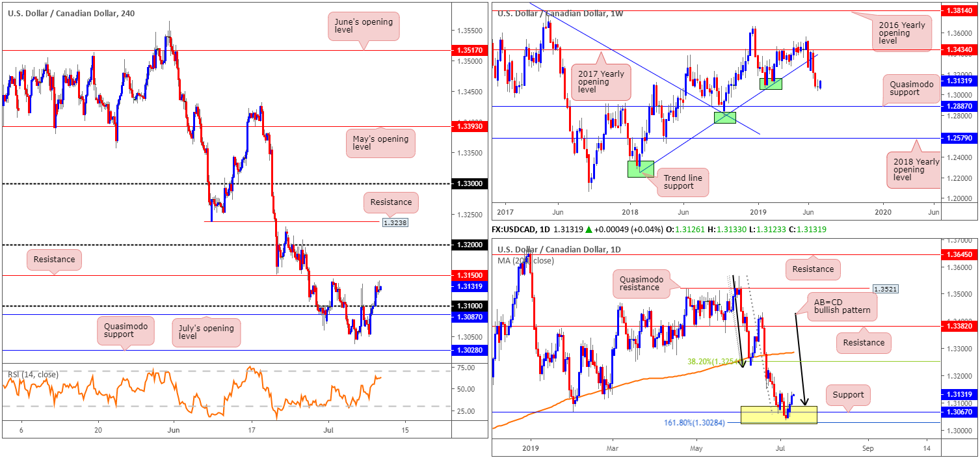Select the Trend line support callout

tap(682, 182)
